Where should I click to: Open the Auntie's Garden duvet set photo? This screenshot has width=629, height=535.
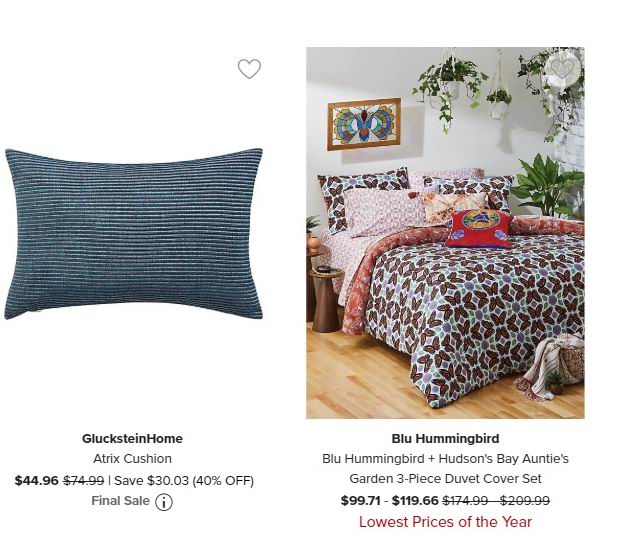(445, 233)
